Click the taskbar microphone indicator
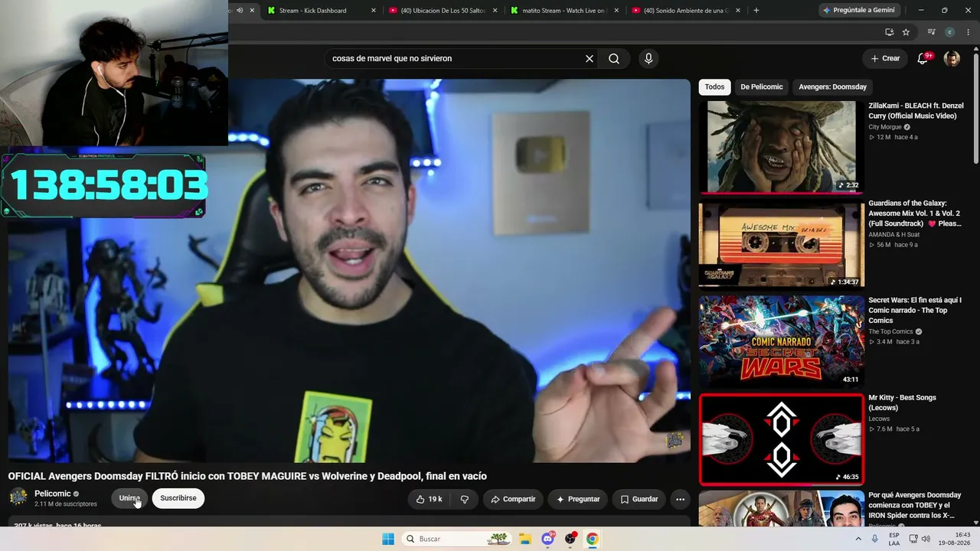The image size is (980, 551). click(x=875, y=539)
